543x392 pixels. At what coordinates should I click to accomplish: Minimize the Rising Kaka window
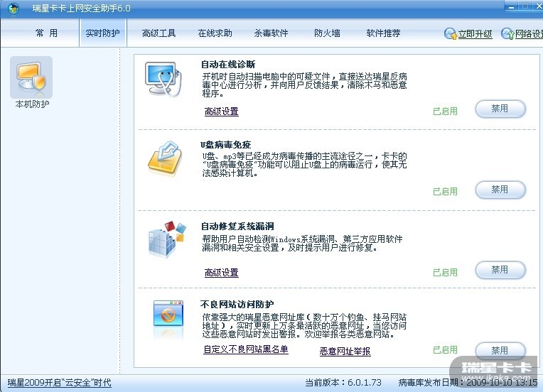[x=511, y=6]
